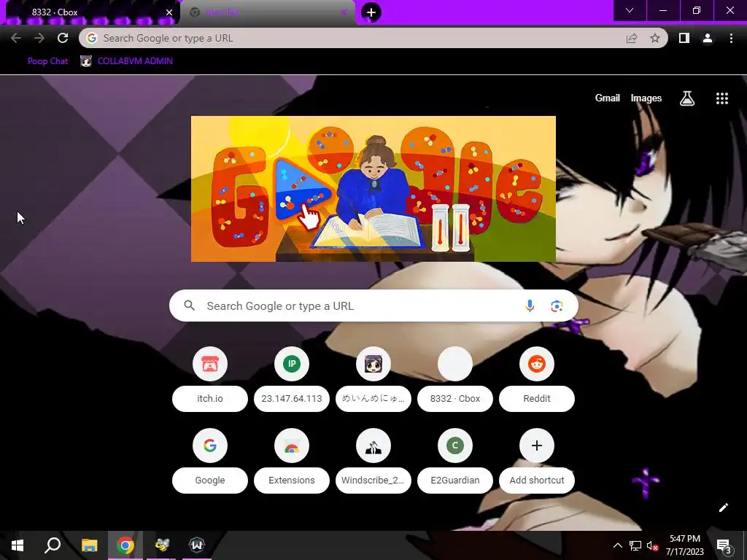
Task: Open the itch.io shortcut icon
Action: pos(210,364)
